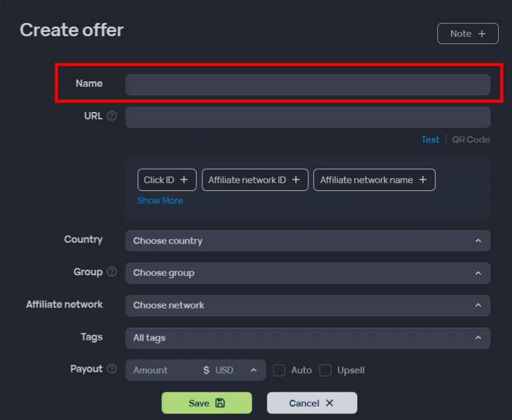The width and height of the screenshot is (512, 420).
Task: Click the Create offer heading
Action: tap(72, 30)
